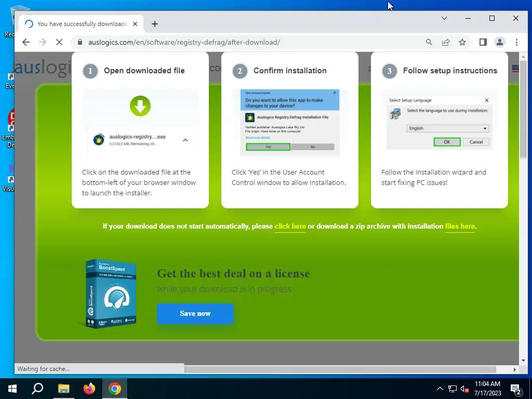Open network status tray icon
Image resolution: width=532 pixels, height=399 pixels.
(453, 389)
